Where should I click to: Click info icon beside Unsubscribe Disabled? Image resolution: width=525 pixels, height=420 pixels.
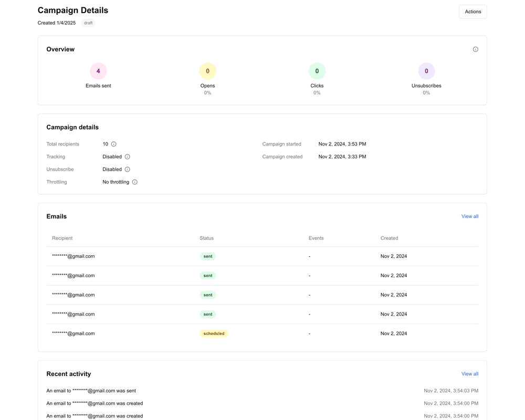127,170
